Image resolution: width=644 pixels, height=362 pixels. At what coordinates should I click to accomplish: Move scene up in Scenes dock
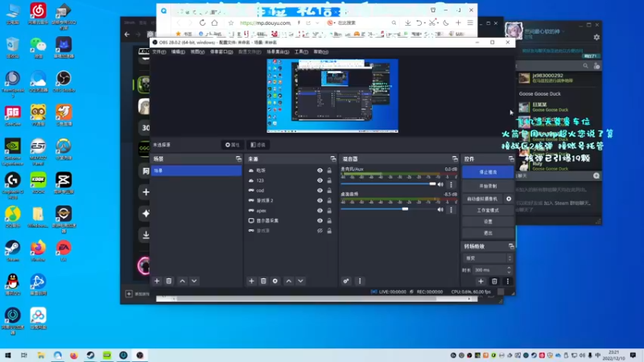tap(183, 281)
